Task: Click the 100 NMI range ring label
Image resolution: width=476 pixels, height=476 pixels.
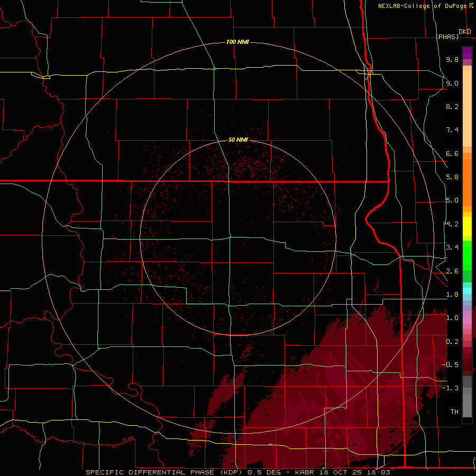Action: click(x=237, y=42)
